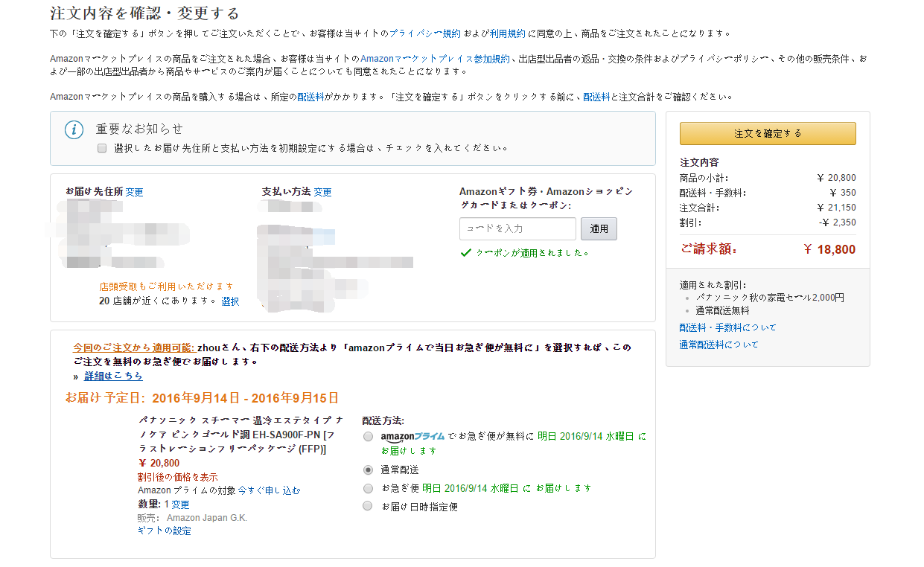Click パナソニック秋の家電セール2,000円 discount entry
Image resolution: width=924 pixels, height=567 pixels.
[770, 298]
